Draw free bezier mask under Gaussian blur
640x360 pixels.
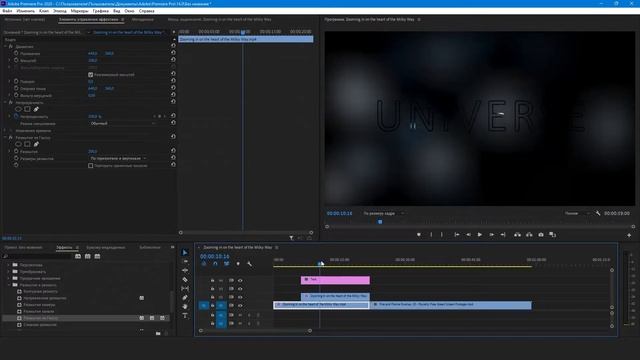tap(36, 144)
